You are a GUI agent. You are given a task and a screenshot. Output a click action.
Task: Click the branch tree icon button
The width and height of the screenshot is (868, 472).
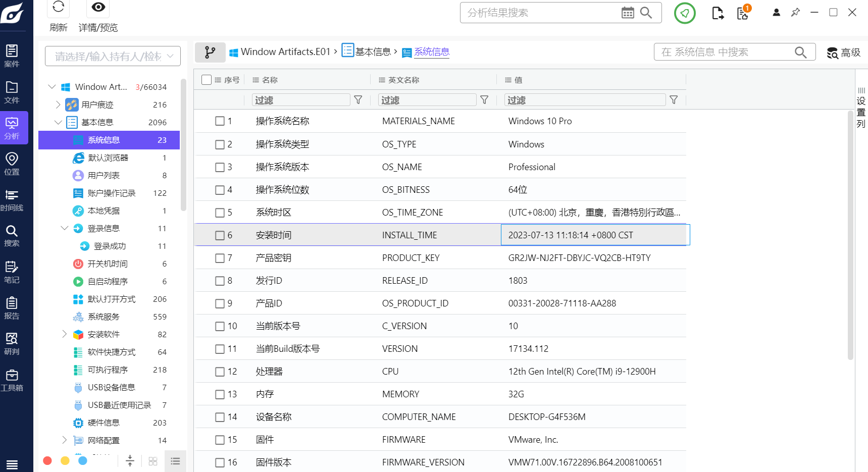[210, 52]
